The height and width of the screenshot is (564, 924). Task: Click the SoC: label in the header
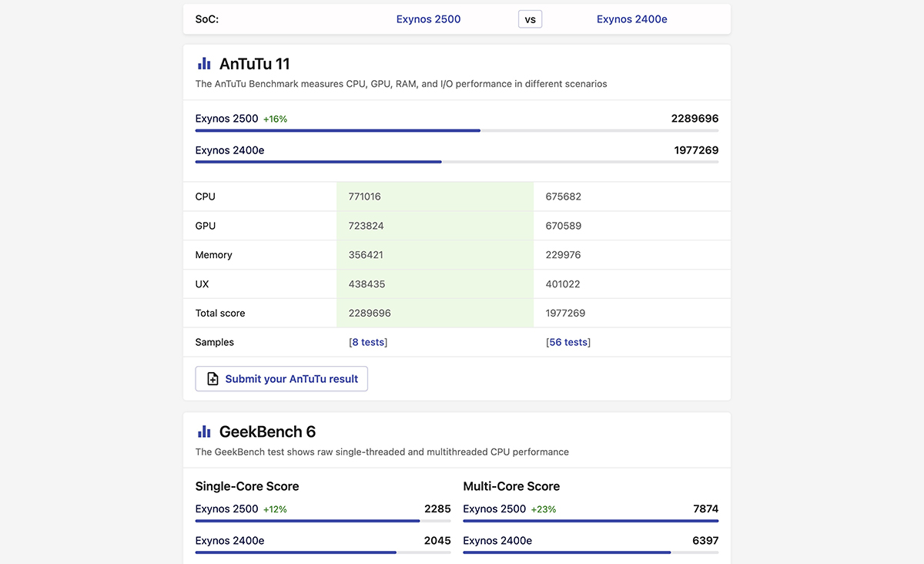(207, 19)
